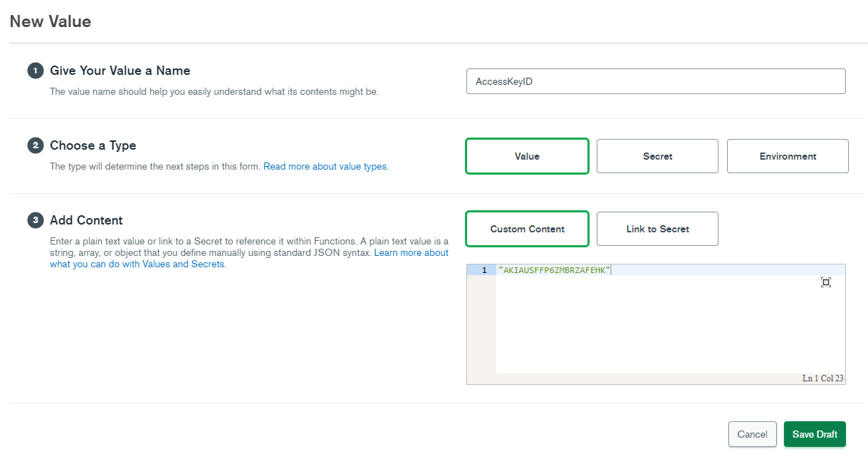Select the Secret type option
This screenshot has height=469, width=868.
point(657,155)
